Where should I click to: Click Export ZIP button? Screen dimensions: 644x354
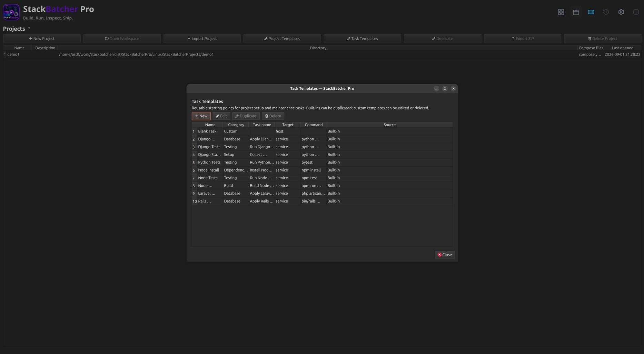tap(522, 39)
